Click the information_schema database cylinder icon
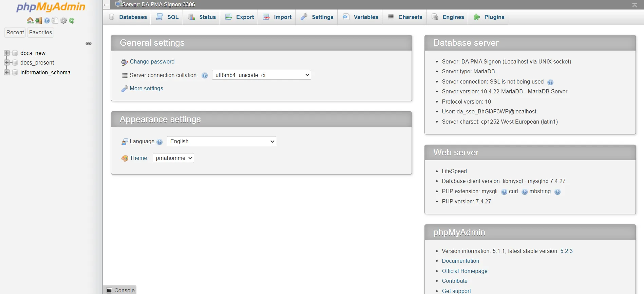The image size is (644, 294). click(x=15, y=72)
